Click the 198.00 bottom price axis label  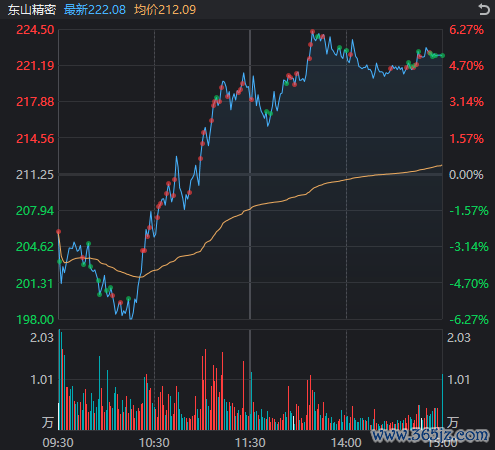click(x=35, y=319)
